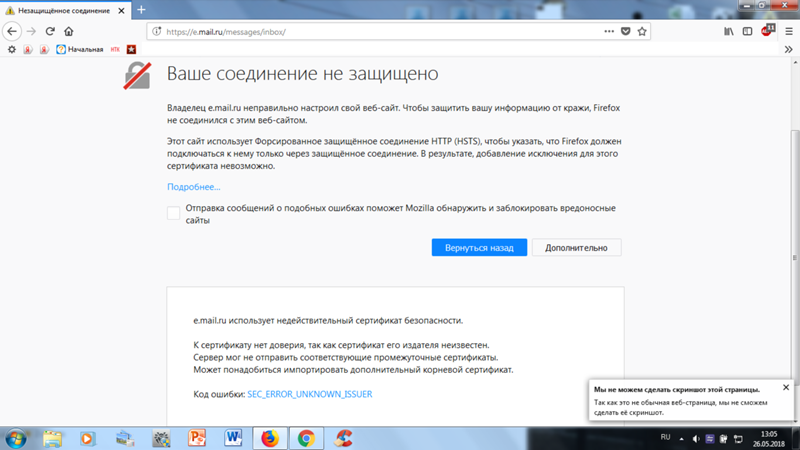Switch to Firefox in the taskbar
The image size is (800, 450).
(x=270, y=439)
